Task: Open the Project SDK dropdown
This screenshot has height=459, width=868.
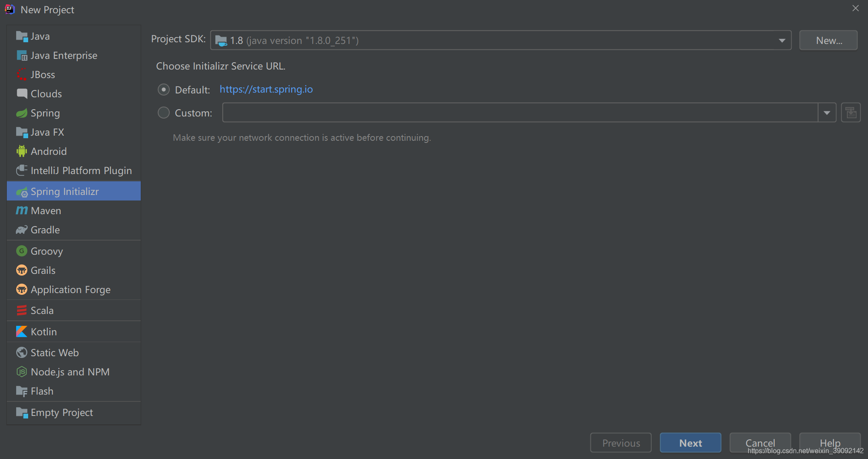Action: point(781,40)
